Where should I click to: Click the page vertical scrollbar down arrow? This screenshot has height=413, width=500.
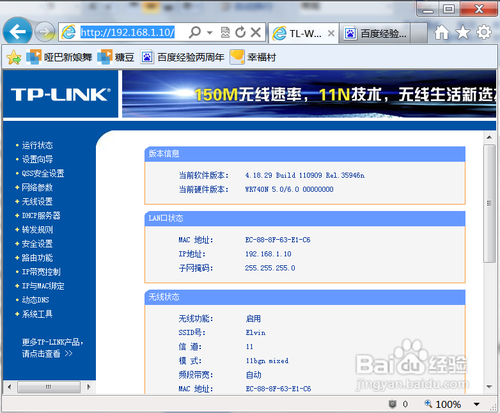point(489,387)
